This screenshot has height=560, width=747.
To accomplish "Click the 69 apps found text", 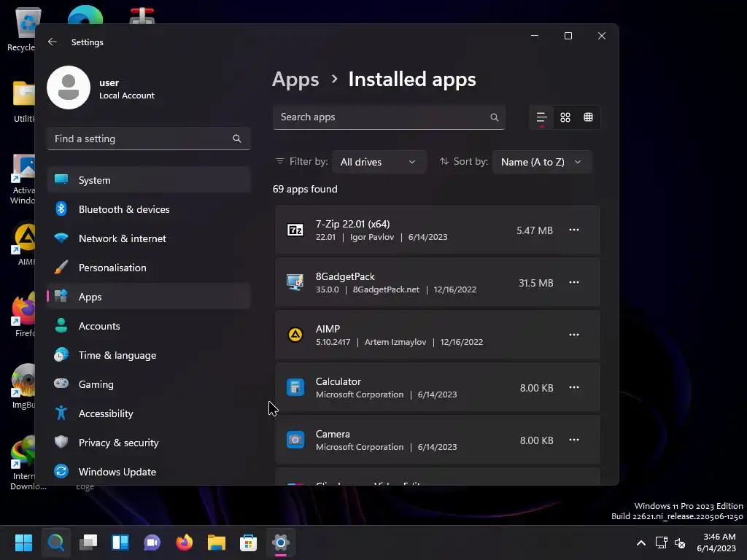I will tap(305, 189).
